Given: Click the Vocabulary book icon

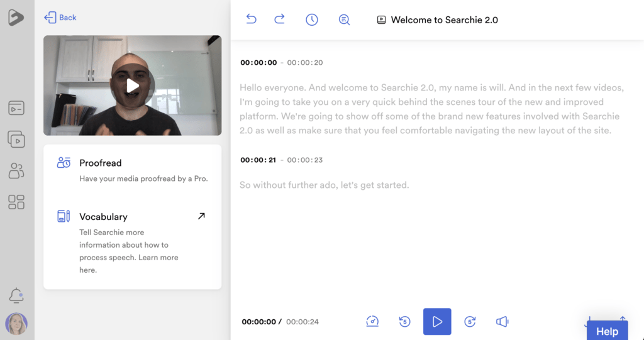Looking at the screenshot, I should (64, 216).
